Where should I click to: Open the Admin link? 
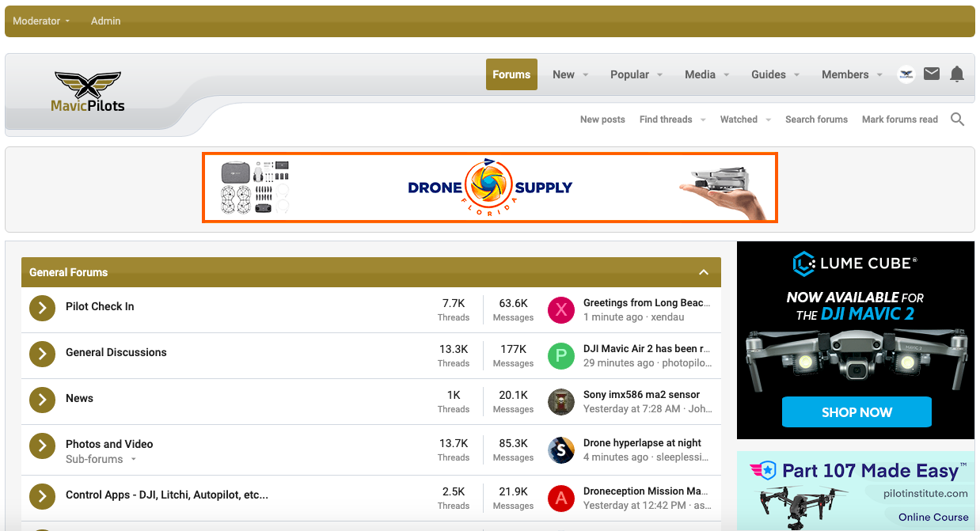[x=105, y=21]
